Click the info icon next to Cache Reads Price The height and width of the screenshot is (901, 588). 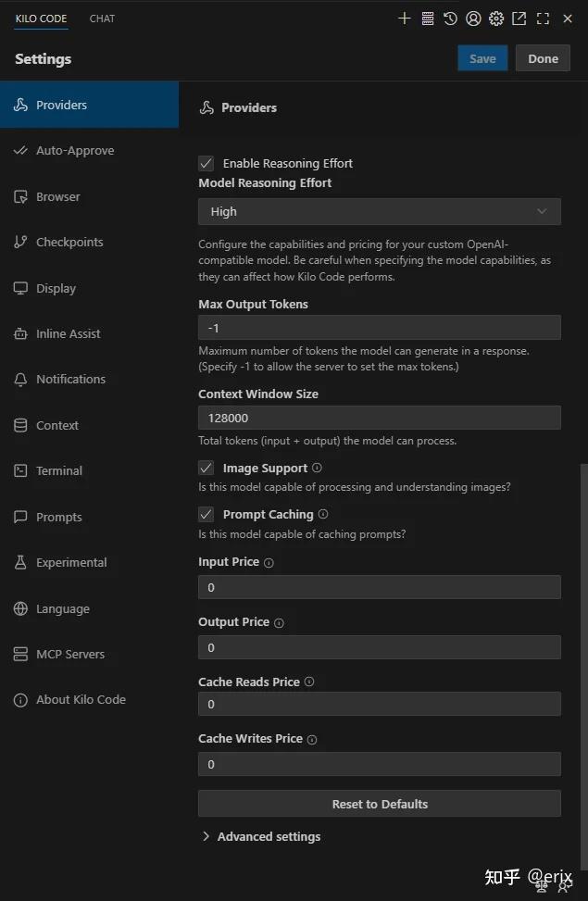point(309,682)
